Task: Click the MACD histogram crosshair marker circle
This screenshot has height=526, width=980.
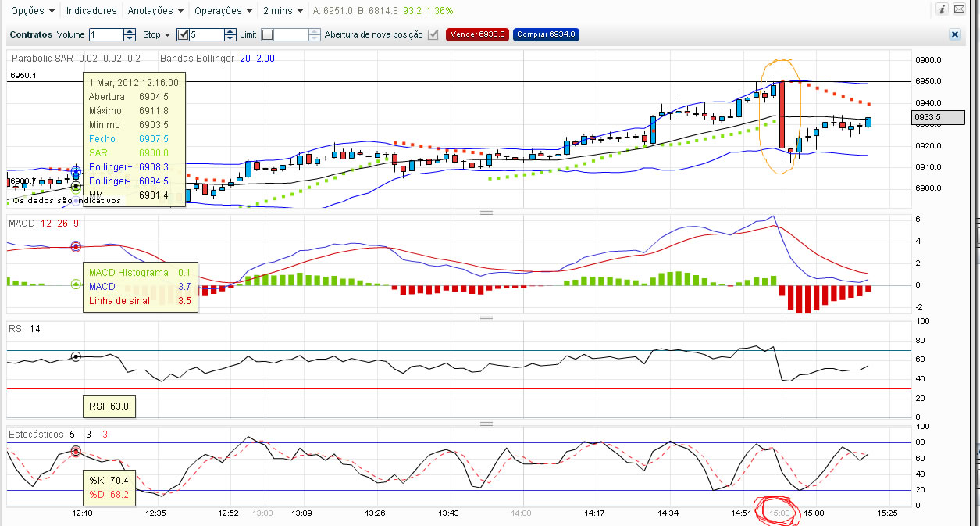Action: [x=76, y=284]
